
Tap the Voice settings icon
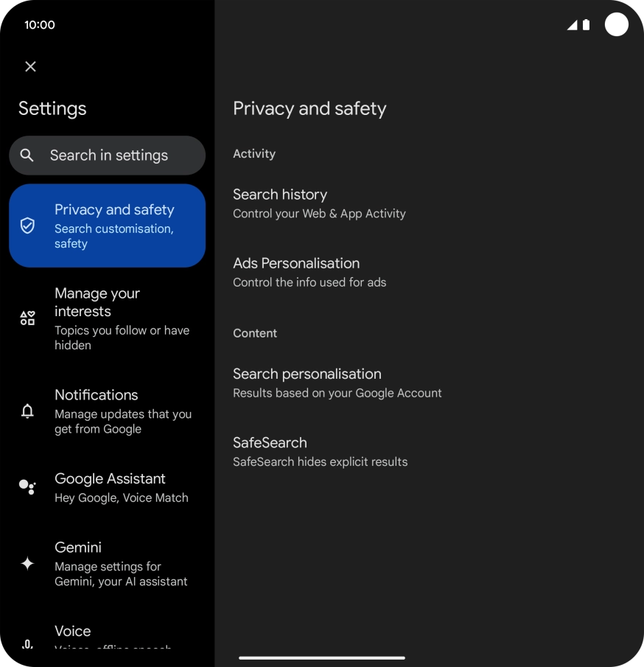pos(27,643)
